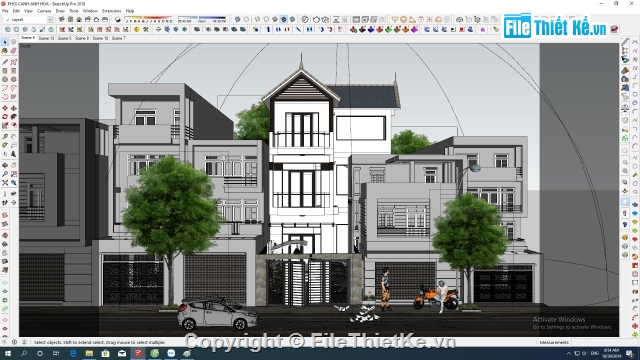This screenshot has width=640, height=360.
Task: Choose the Protractor tool
Action: pyautogui.click(x=5, y=145)
